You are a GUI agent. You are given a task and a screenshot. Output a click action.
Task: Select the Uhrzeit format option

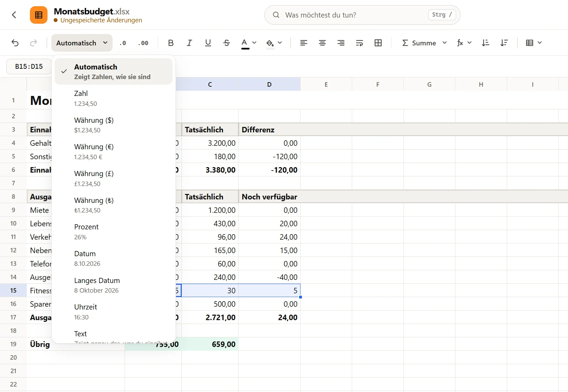114,312
